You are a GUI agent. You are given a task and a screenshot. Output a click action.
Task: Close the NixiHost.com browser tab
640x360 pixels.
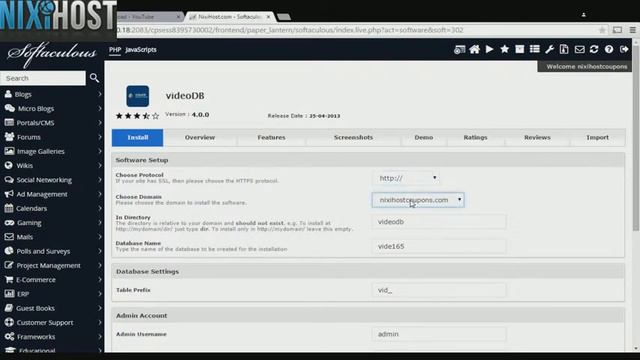click(x=268, y=17)
